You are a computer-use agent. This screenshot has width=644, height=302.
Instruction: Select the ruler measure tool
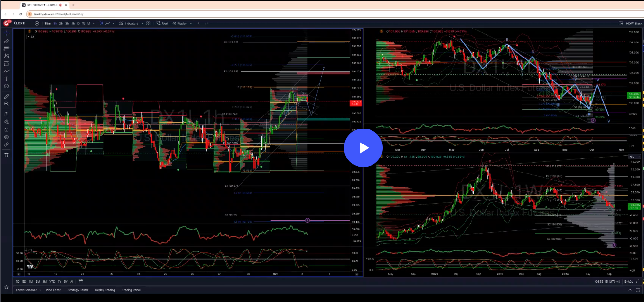tap(6, 96)
